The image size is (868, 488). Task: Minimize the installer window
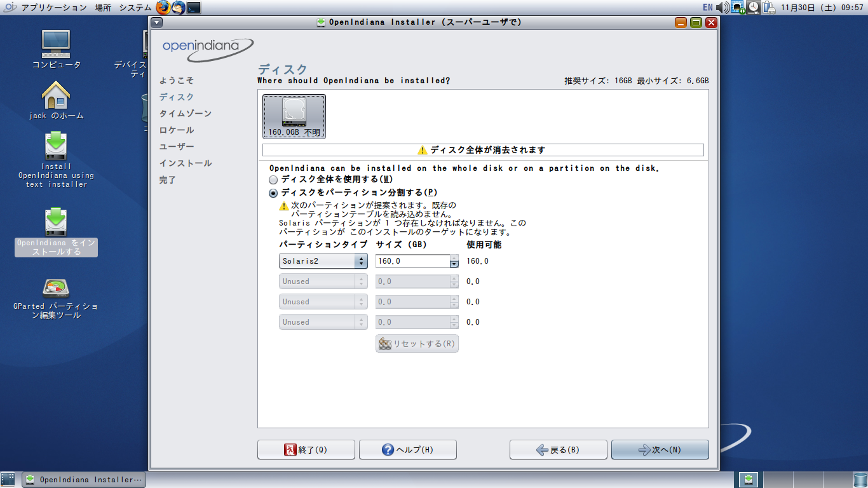coord(681,22)
